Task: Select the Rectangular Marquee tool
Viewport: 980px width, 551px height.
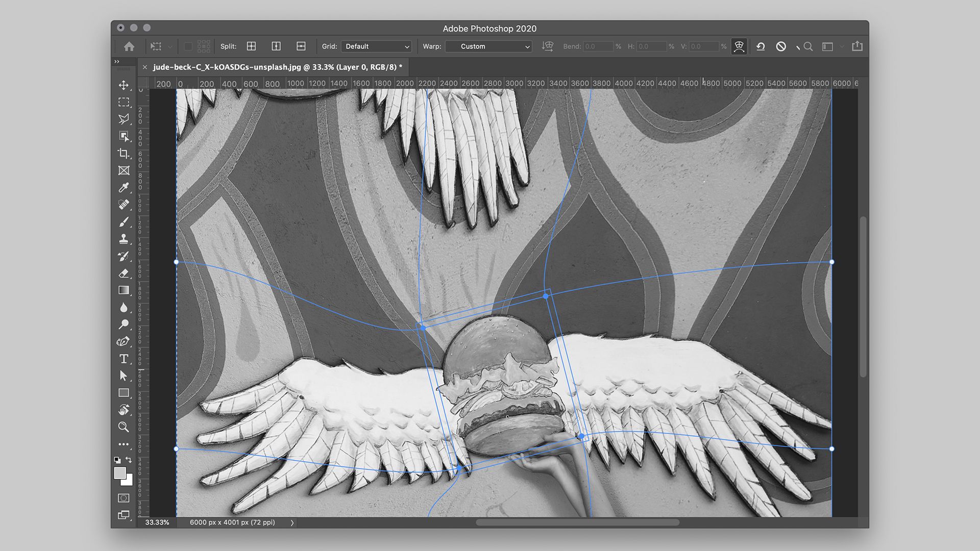Action: tap(124, 102)
